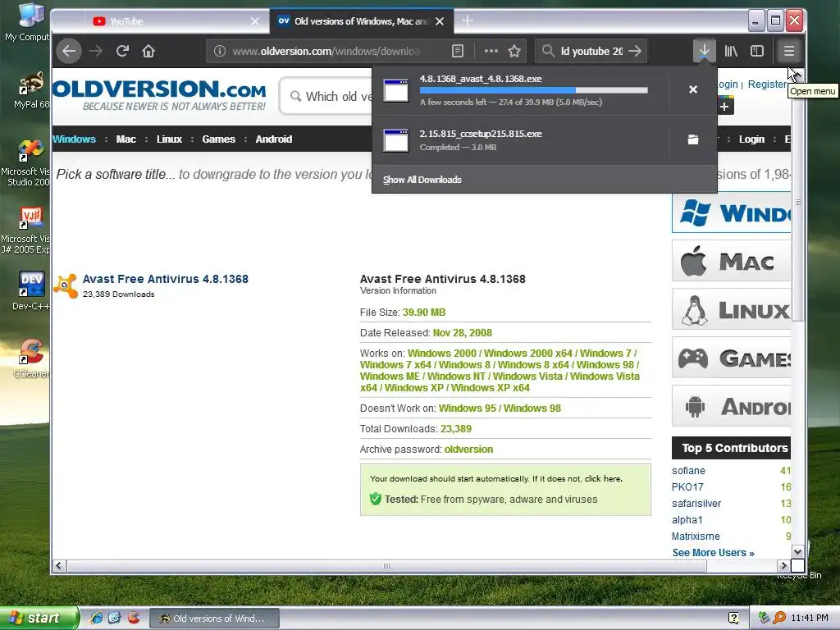The height and width of the screenshot is (630, 840).
Task: Open contributor PKO17 profile
Action: pos(687,487)
